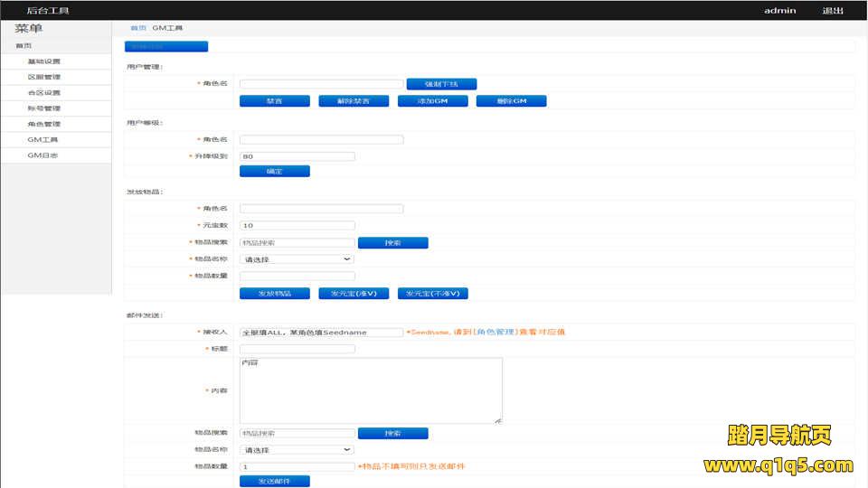The image size is (868, 488).
Task: Go to 账号管理 in the sidebar
Action: coord(43,108)
